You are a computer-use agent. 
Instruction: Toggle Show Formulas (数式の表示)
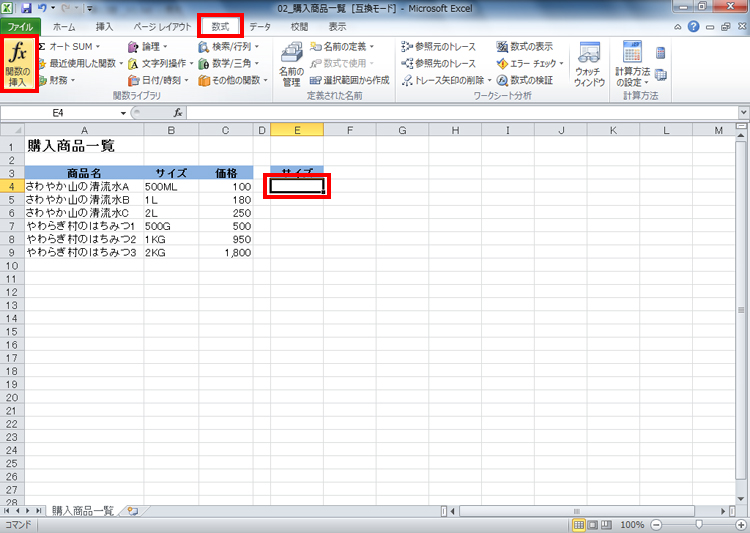click(x=525, y=46)
